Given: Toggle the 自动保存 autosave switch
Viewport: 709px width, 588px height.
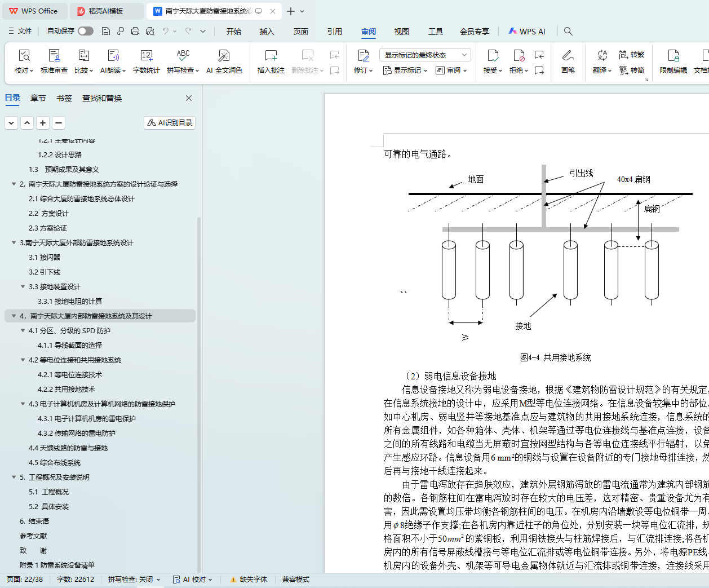Looking at the screenshot, I should click(x=86, y=31).
